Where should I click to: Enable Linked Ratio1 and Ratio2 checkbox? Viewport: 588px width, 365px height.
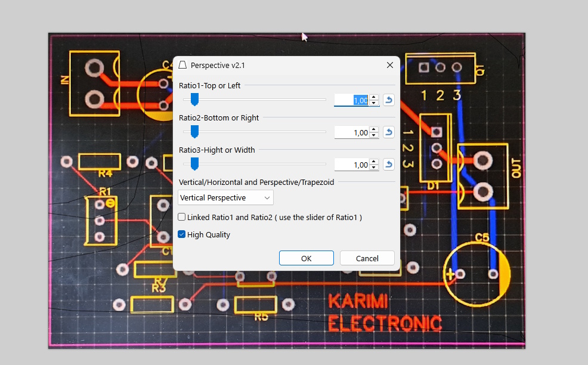tap(182, 217)
